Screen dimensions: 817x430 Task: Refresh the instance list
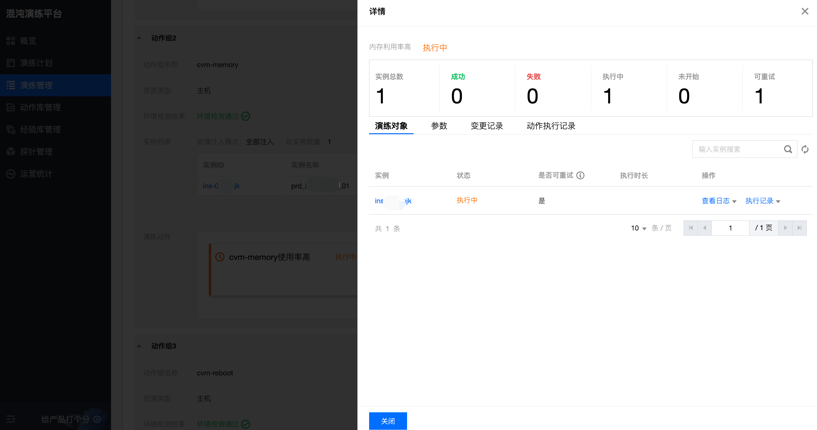(x=805, y=149)
